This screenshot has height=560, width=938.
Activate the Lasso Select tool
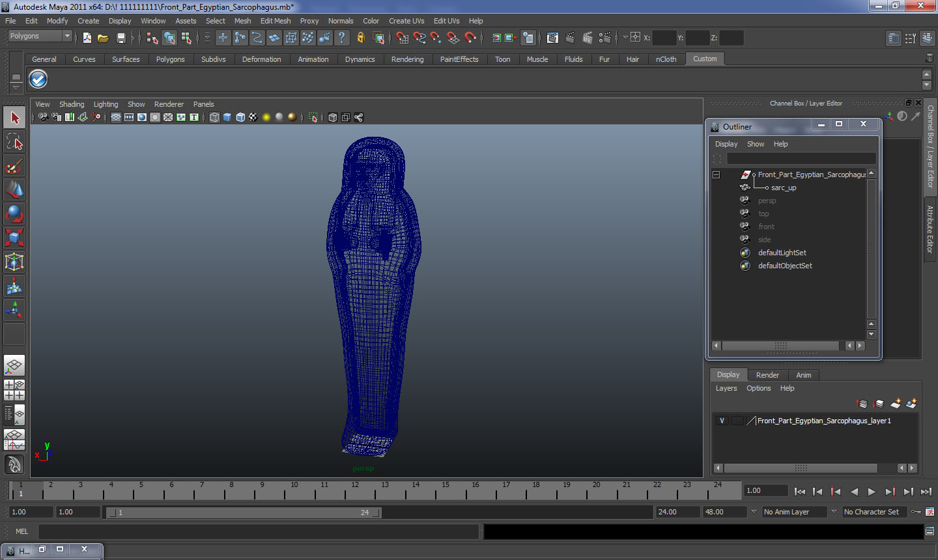click(14, 141)
